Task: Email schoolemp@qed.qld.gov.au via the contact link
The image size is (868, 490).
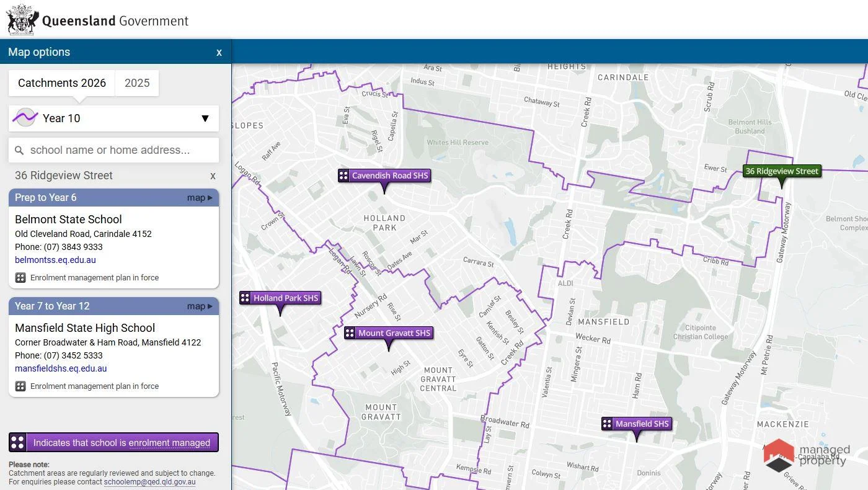Action: [x=149, y=482]
